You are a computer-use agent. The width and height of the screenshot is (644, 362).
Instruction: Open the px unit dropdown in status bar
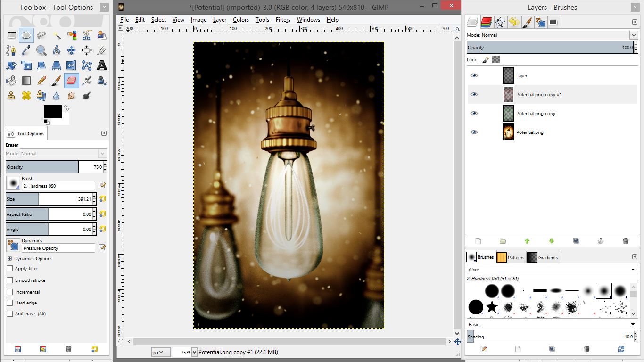tap(161, 352)
